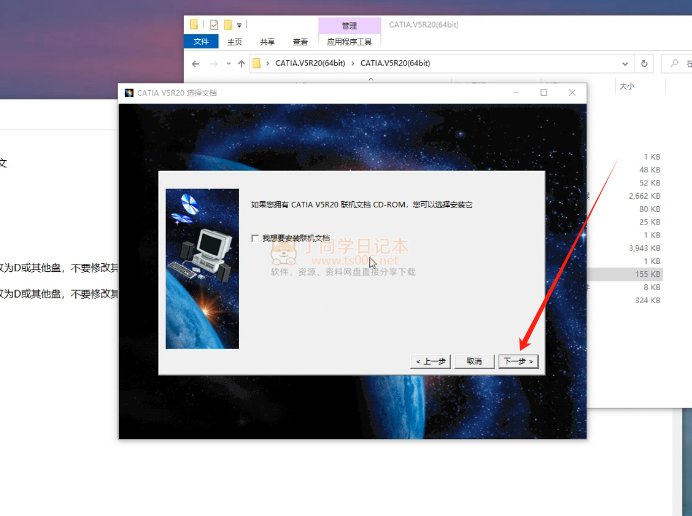This screenshot has height=516, width=692.
Task: Click the 取消 (Cancel) button
Action: pos(474,361)
